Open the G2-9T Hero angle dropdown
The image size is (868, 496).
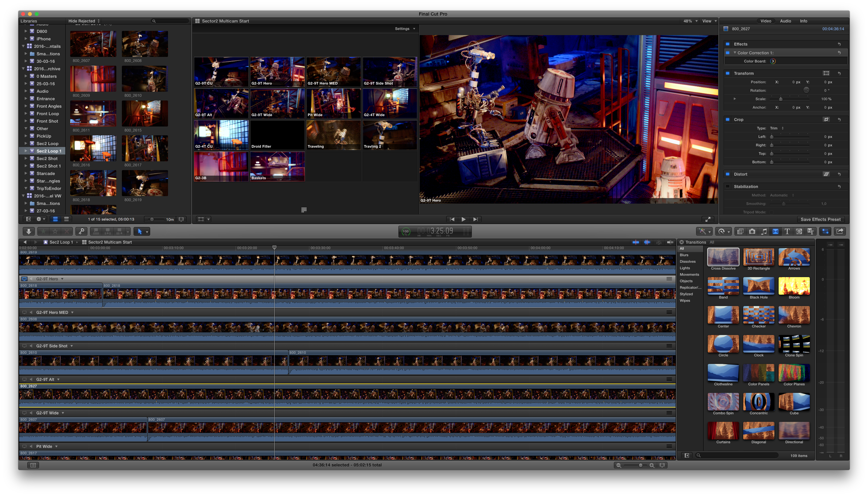point(62,279)
